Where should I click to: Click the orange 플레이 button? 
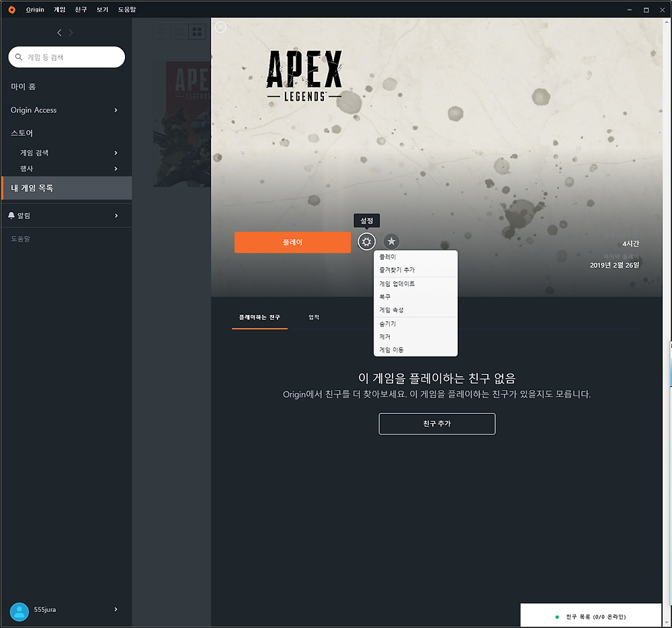coord(293,242)
